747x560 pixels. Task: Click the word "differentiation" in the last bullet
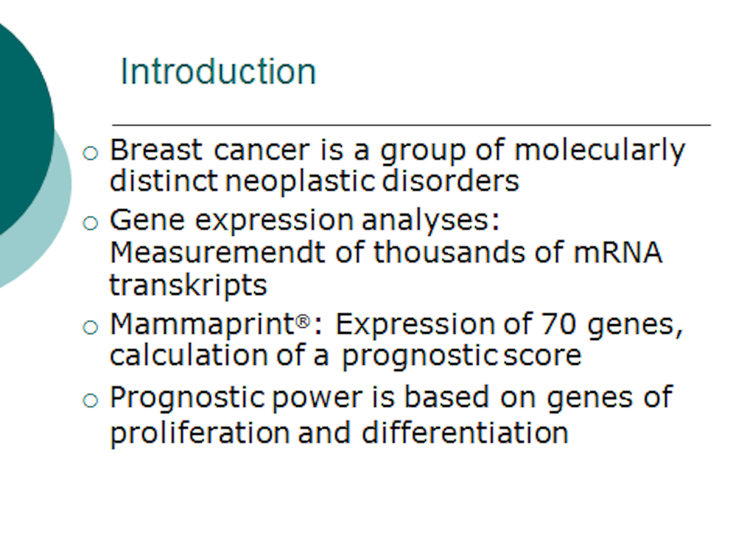pyautogui.click(x=465, y=433)
